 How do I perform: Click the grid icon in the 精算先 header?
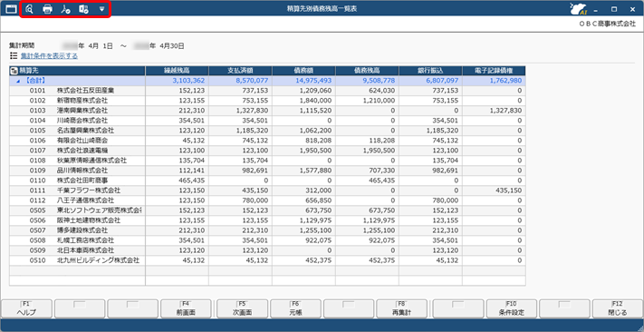coord(14,71)
